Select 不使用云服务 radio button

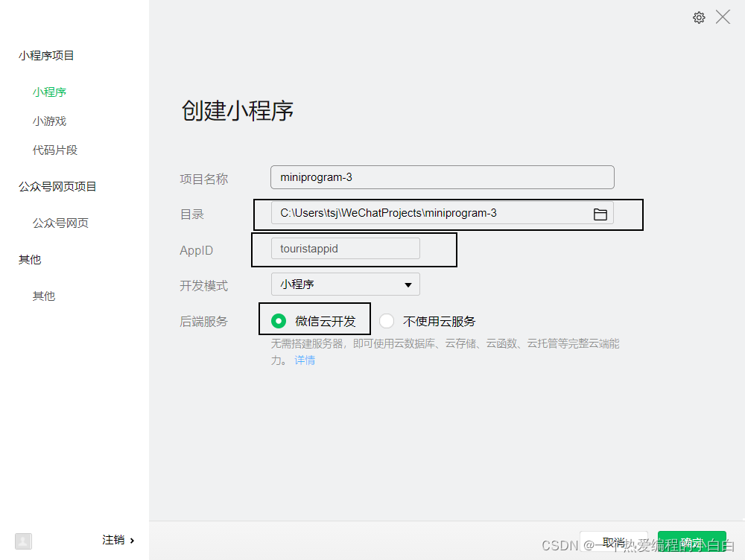(x=387, y=321)
